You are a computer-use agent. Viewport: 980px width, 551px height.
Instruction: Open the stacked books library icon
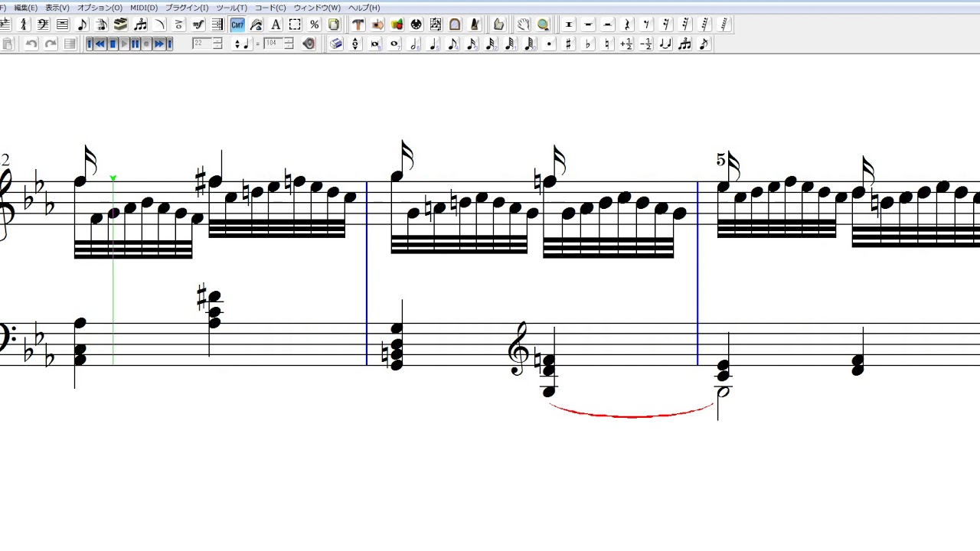point(121,24)
